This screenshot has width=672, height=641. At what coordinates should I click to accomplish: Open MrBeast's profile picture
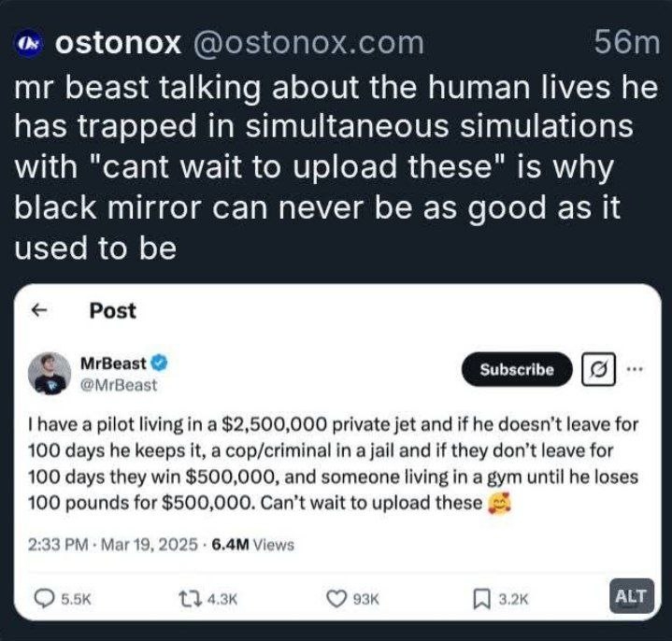[x=50, y=373]
